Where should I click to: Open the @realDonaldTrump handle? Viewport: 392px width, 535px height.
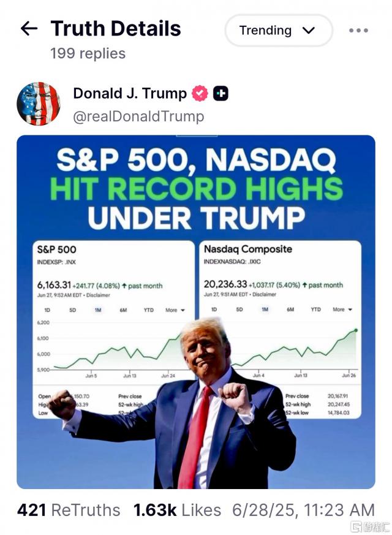(138, 116)
